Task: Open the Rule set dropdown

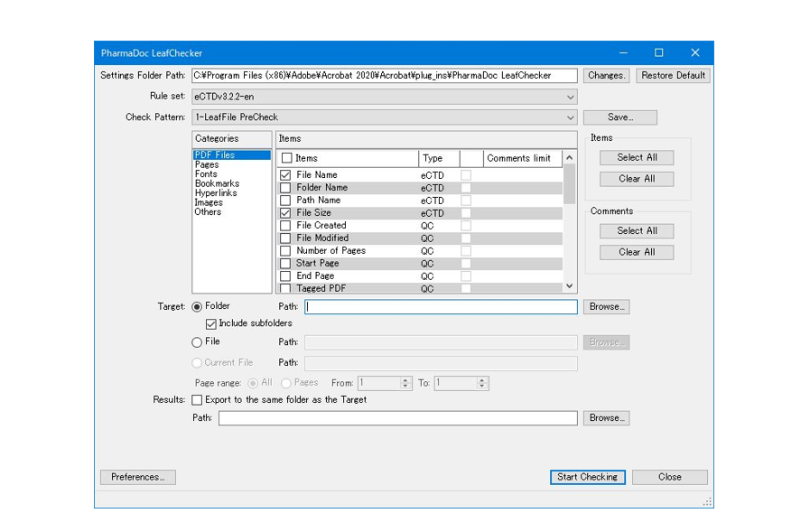Action: [385, 97]
